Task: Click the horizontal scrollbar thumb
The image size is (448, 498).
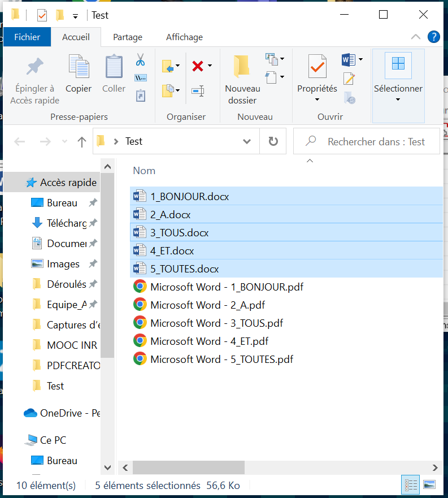Action: (189, 467)
